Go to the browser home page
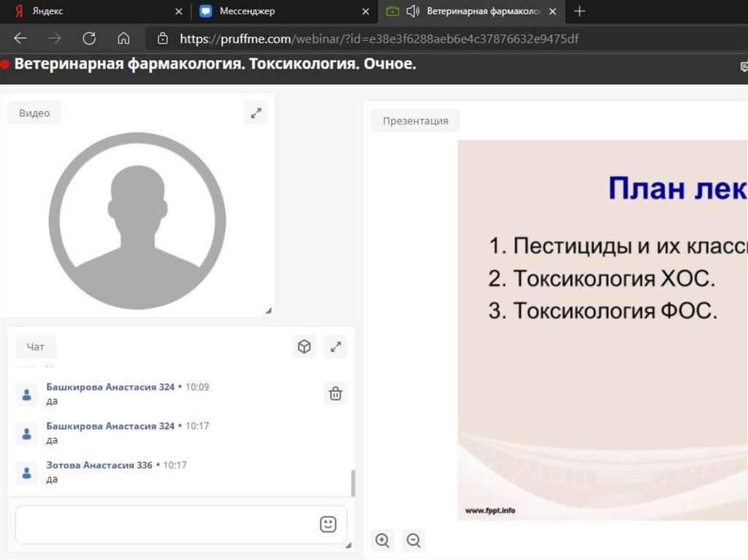This screenshot has width=748, height=560. (x=123, y=38)
